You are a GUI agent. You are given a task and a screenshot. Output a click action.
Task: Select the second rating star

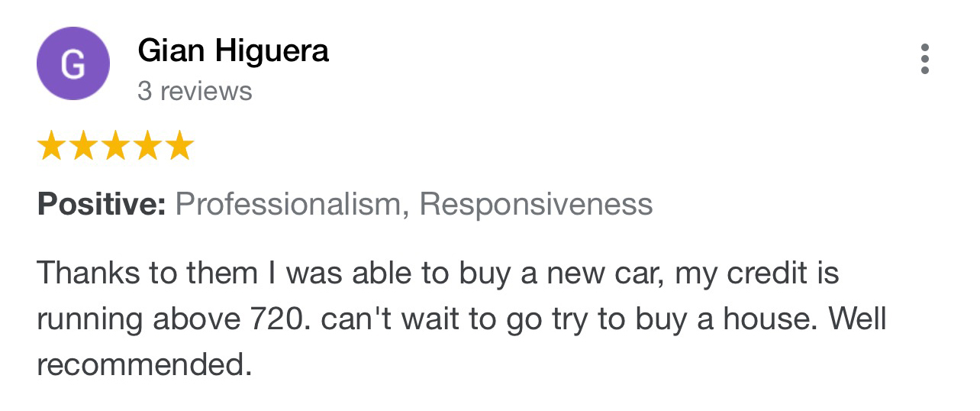83,146
